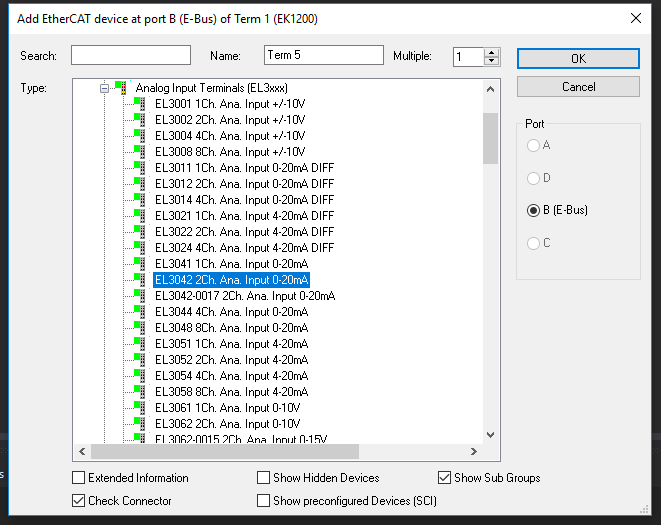Select port C radio button
The image size is (661, 525).
click(x=533, y=243)
